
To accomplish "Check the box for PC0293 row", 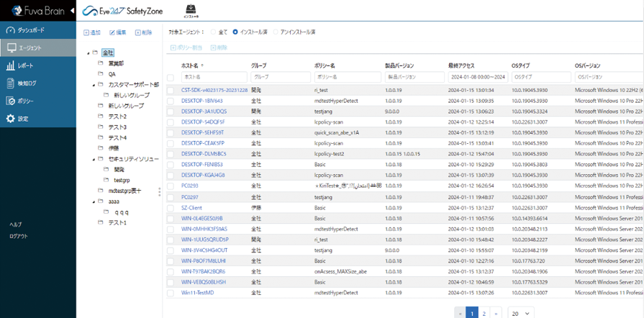I will point(171,186).
